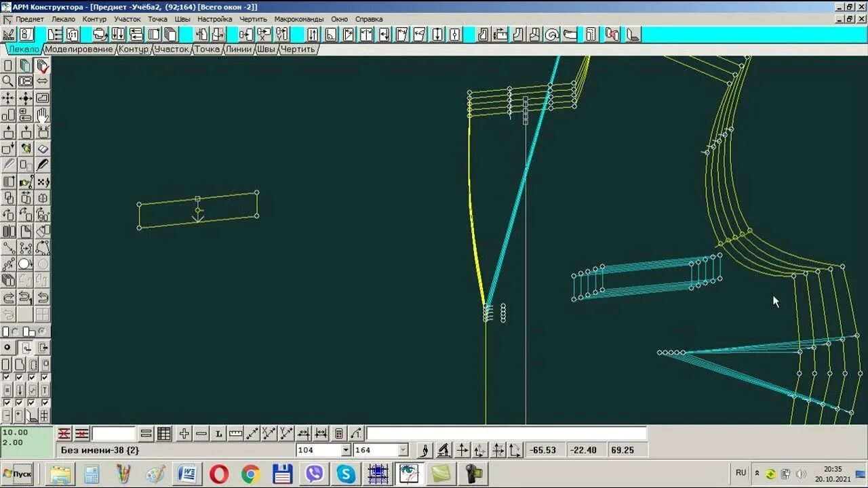The image size is (868, 488).
Task: Click the minus button in bottom toolbar
Action: click(201, 434)
